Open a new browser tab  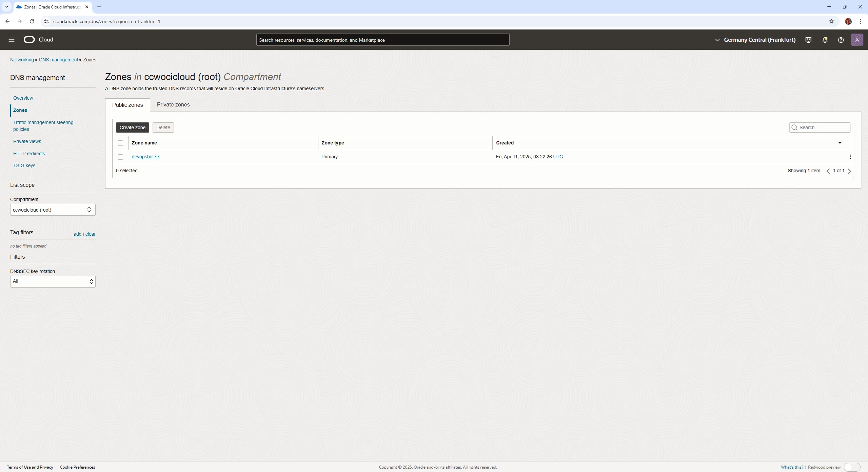click(99, 7)
